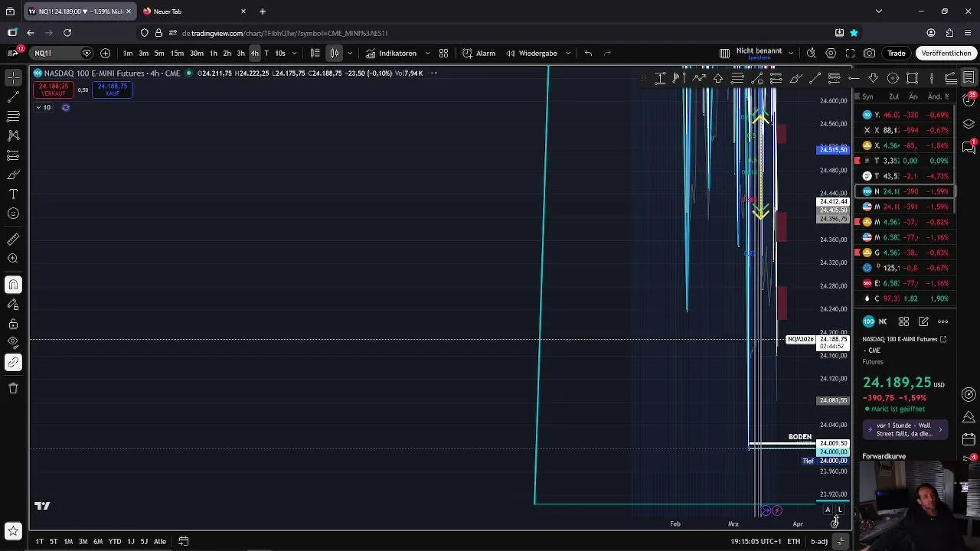980x551 pixels.
Task: Toggle b-adj back adjustment
Action: [819, 541]
